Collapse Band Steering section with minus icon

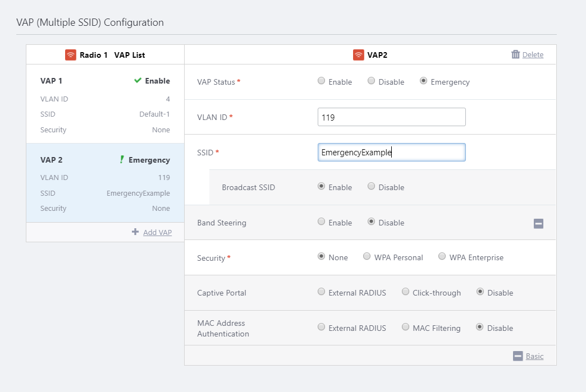(x=538, y=224)
